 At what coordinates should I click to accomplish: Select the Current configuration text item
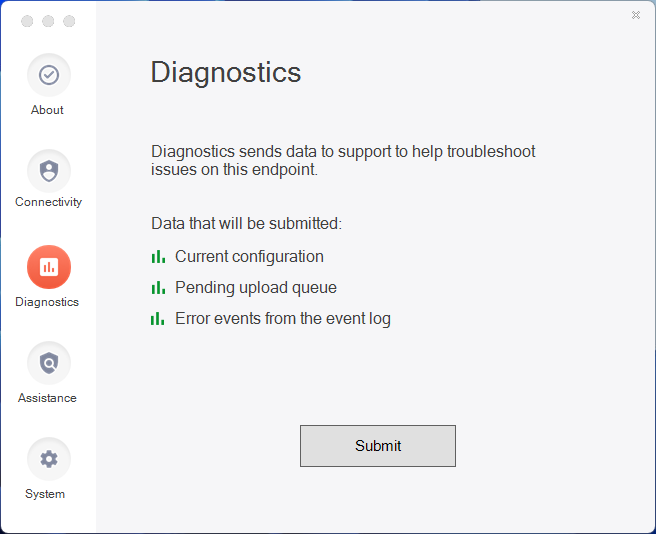pos(249,257)
